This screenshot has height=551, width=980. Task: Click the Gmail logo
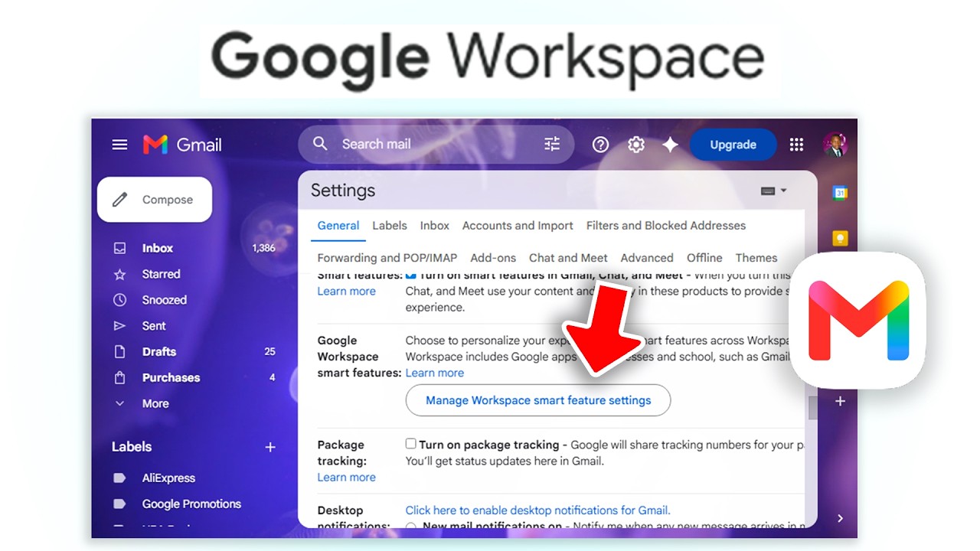pos(182,145)
